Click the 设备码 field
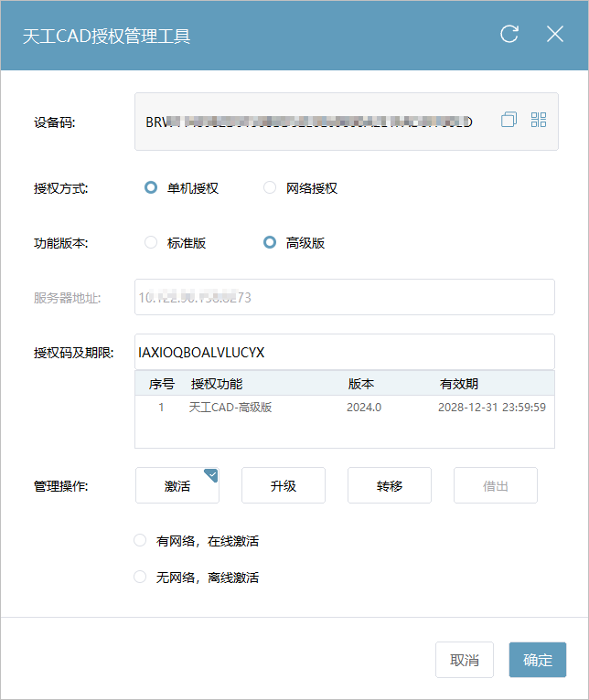The height and width of the screenshot is (700, 589). point(347,122)
